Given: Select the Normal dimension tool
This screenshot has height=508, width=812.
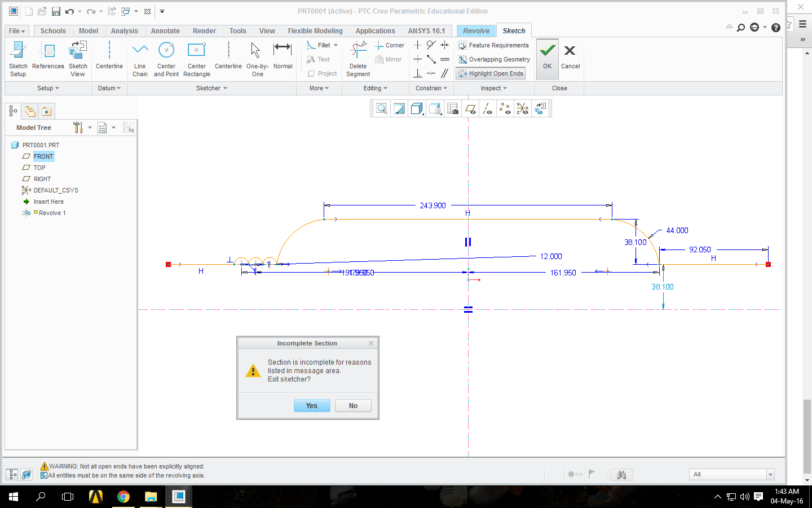Looking at the screenshot, I should point(283,56).
